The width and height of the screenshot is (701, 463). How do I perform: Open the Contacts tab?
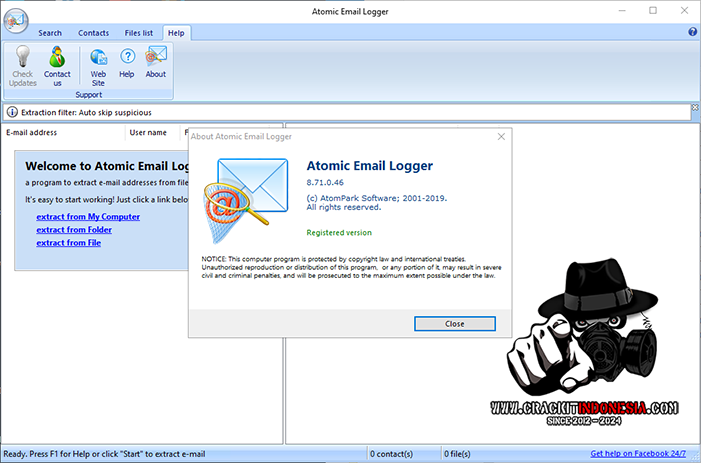[x=94, y=33]
